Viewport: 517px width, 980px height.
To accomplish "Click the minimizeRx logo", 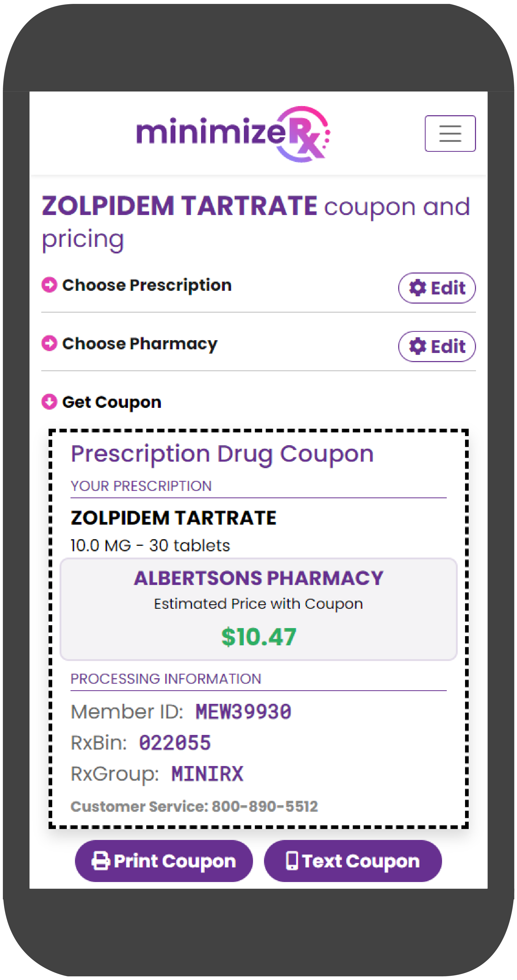I will 233,134.
